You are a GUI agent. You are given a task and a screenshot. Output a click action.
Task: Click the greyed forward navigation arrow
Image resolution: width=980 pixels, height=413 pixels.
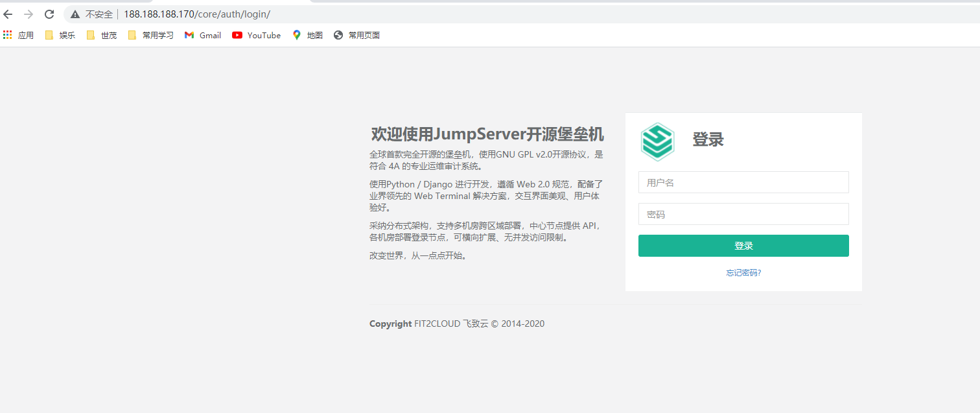tap(27, 14)
